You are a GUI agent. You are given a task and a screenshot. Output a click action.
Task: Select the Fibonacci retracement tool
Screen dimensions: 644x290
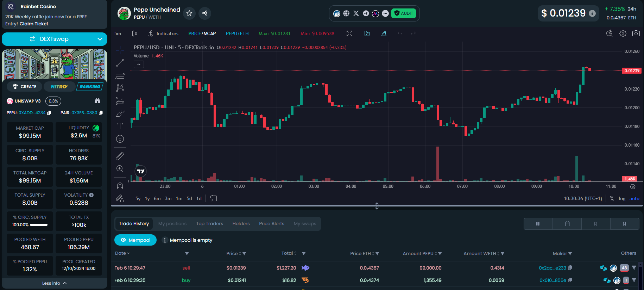click(120, 75)
